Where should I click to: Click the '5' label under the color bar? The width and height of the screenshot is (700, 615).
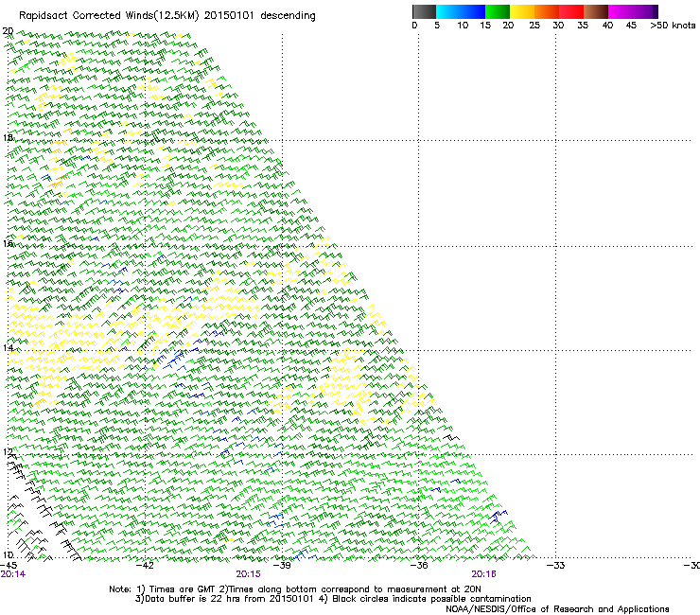(x=437, y=26)
